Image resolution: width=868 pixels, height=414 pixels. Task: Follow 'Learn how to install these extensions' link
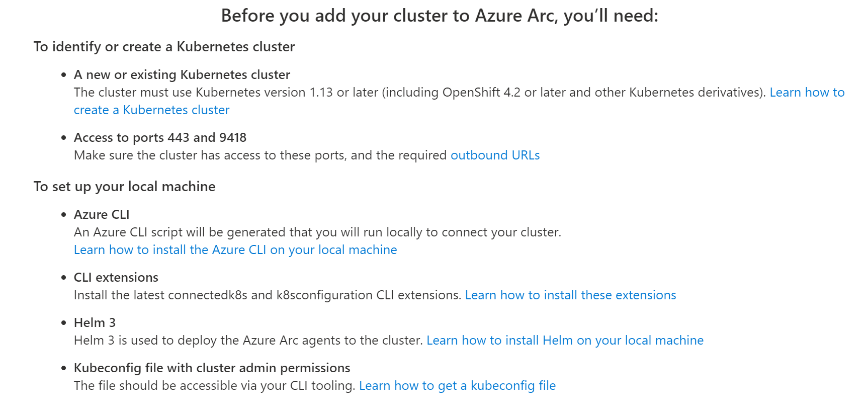point(570,295)
